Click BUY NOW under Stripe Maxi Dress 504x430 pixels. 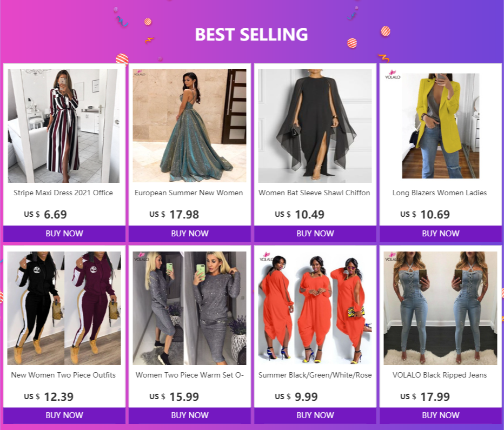(x=64, y=233)
